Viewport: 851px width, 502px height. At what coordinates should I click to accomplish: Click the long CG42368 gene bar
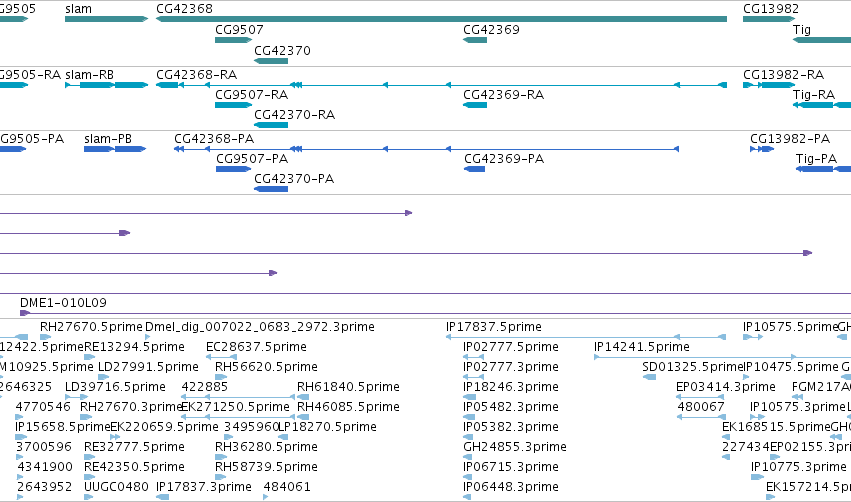[x=441, y=19]
